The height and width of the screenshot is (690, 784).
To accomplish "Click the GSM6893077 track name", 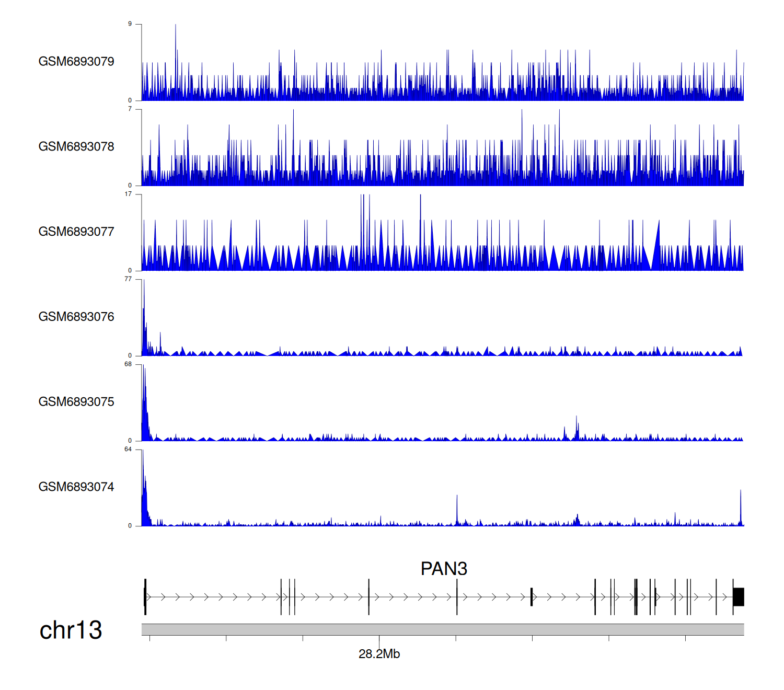I will pos(76,232).
